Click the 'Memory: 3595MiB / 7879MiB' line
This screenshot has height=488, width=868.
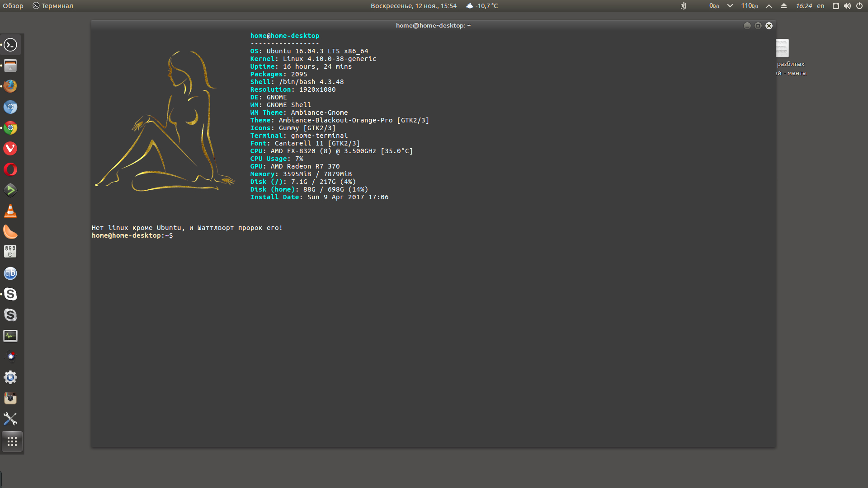tap(301, 174)
